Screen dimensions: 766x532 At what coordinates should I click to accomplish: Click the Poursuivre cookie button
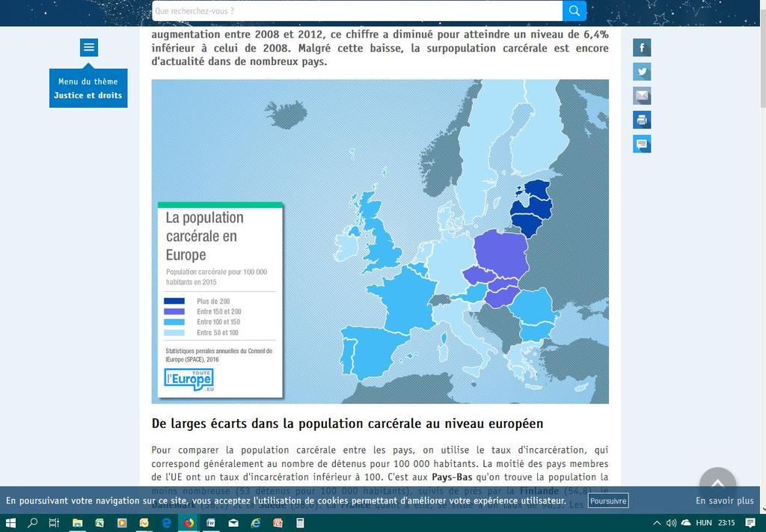tap(608, 501)
